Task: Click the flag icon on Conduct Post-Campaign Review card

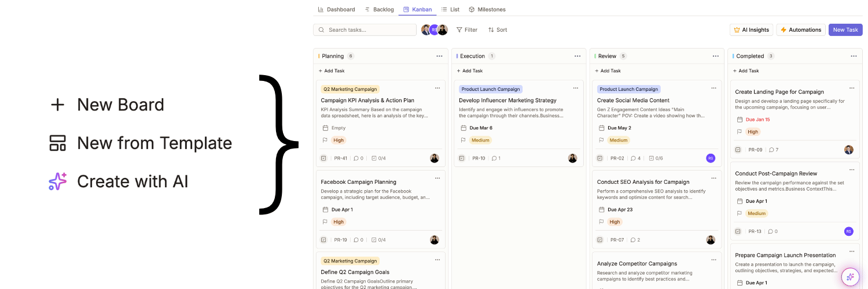Action: [x=740, y=213]
